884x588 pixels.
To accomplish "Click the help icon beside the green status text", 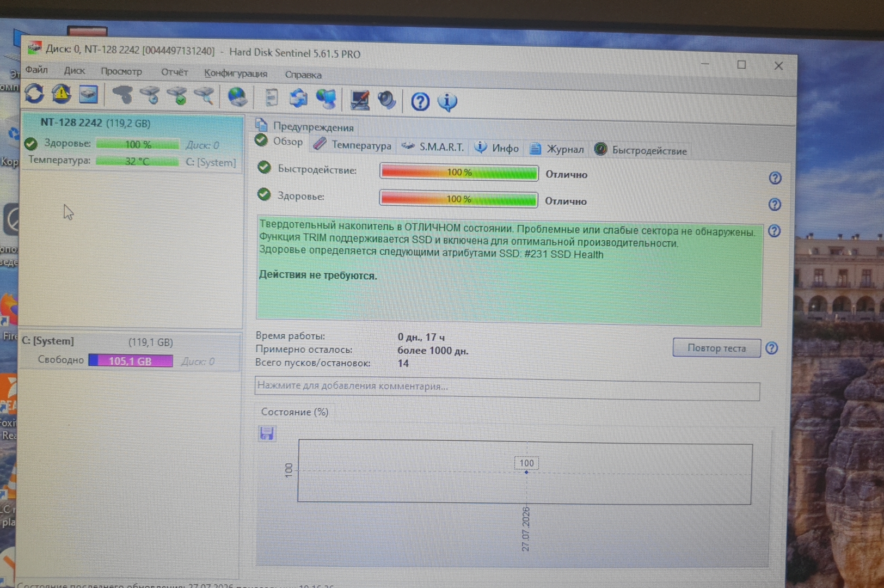I will [x=774, y=231].
